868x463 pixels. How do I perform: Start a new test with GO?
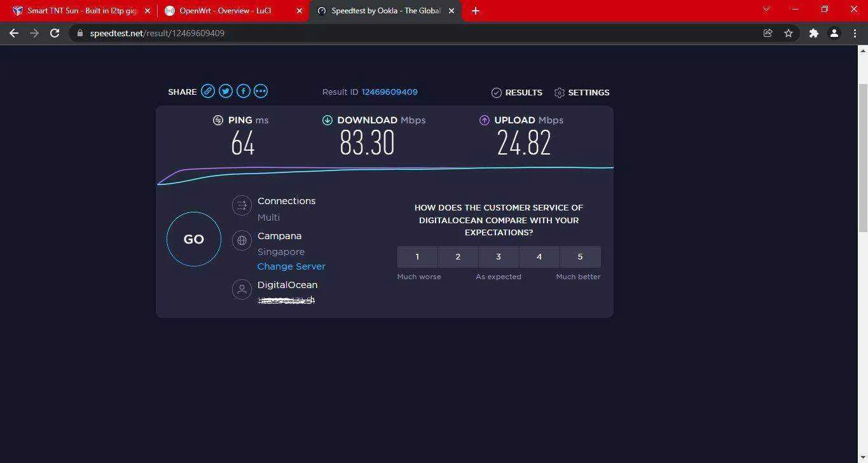pos(194,239)
